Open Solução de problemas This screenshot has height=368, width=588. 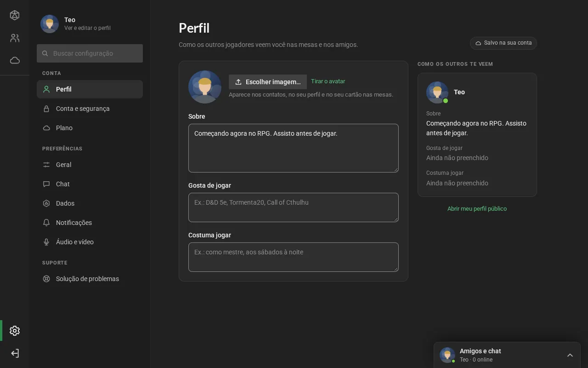click(90, 279)
